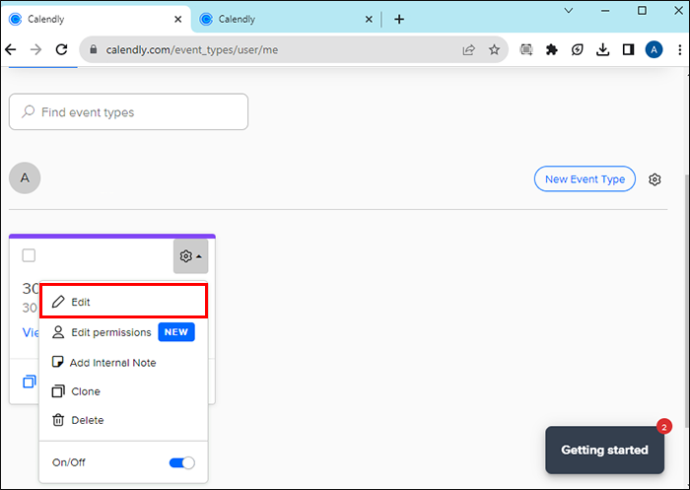Toggle the side panel icon in toolbar
The width and height of the screenshot is (690, 490).
tap(628, 50)
